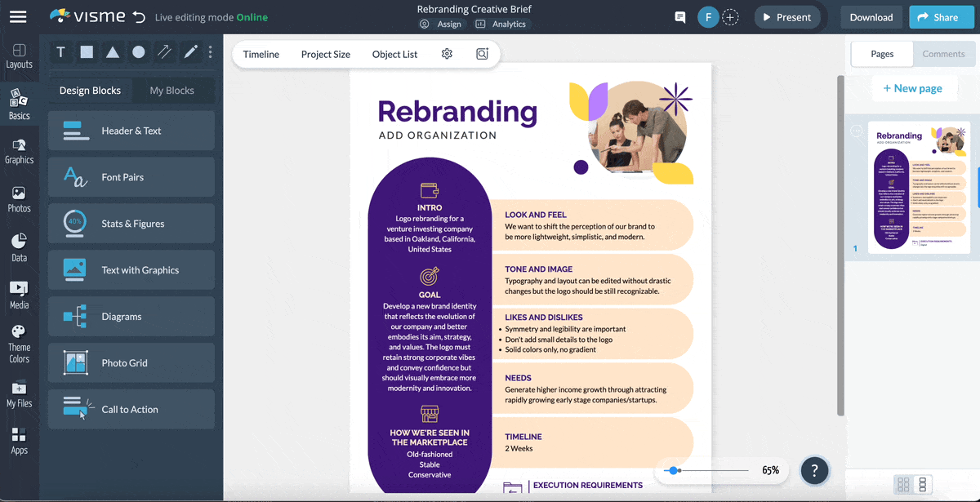Viewport: 980px width, 502px height.
Task: Select the arrow line tool
Action: click(165, 52)
